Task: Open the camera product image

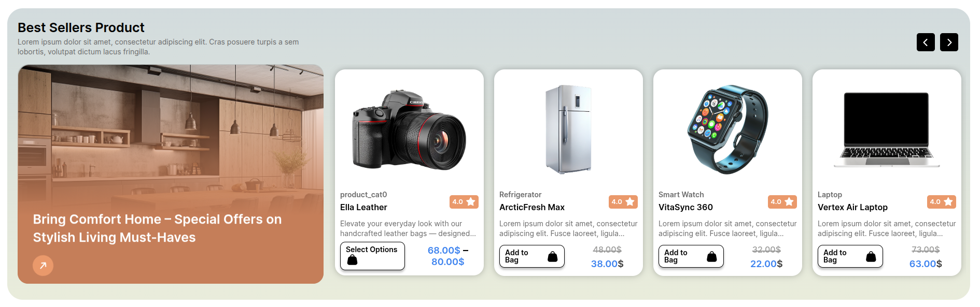Action: tap(409, 130)
